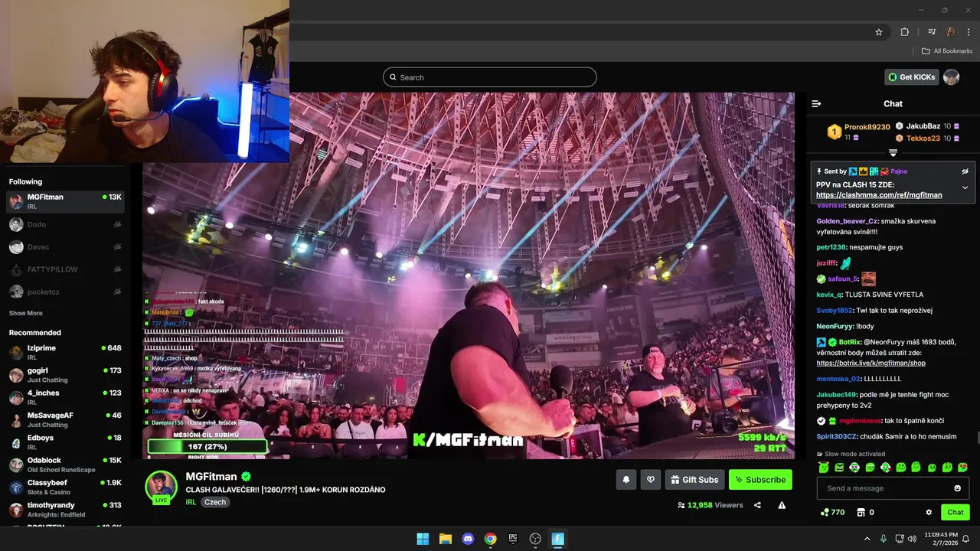Show hidden system tray icons
The height and width of the screenshot is (551, 980).
coord(867,539)
